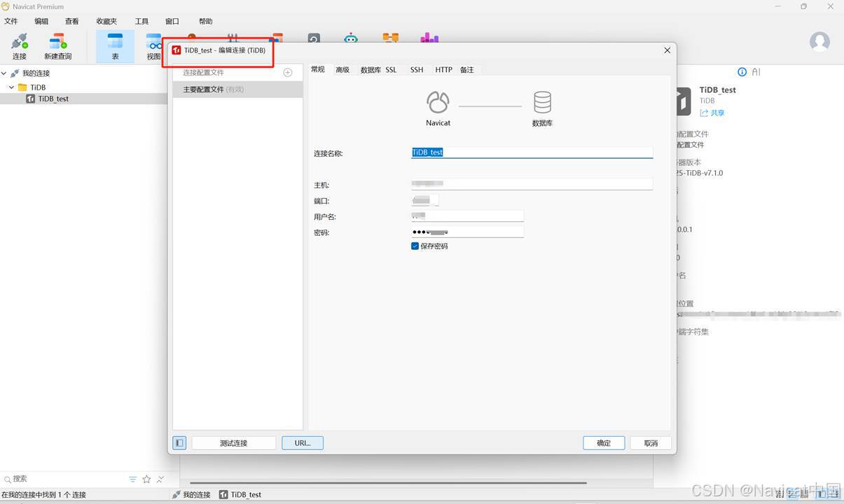Click the collapse icon next to star
This screenshot has width=844, height=504.
(160, 479)
